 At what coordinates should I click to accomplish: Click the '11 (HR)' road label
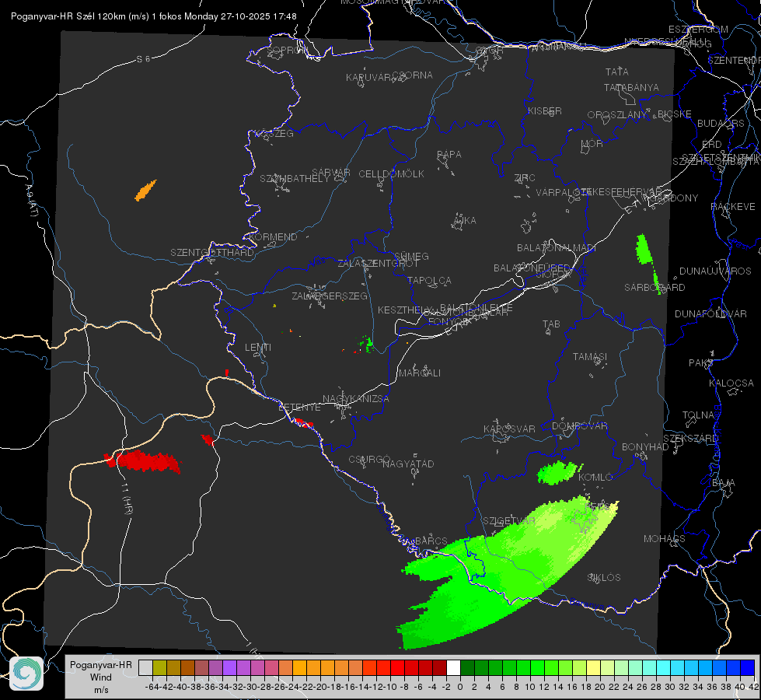[127, 499]
